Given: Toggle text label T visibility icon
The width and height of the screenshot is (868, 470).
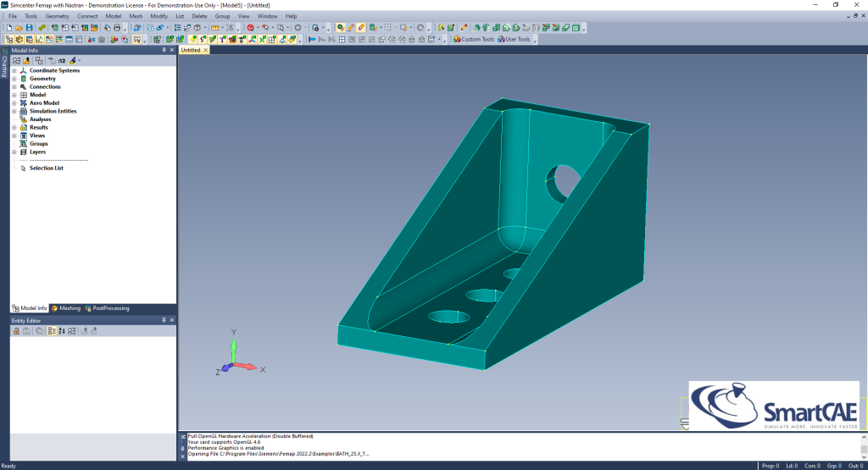Looking at the screenshot, I should [222, 39].
